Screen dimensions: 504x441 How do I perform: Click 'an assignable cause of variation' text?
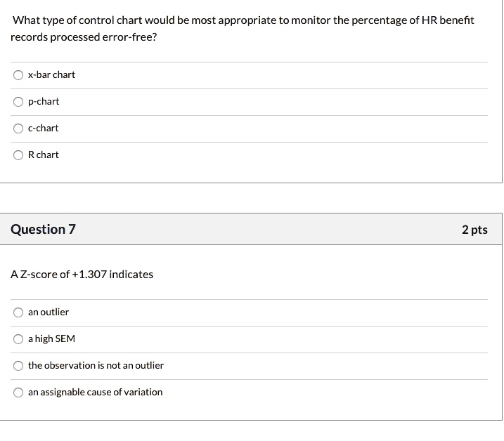pyautogui.click(x=95, y=392)
